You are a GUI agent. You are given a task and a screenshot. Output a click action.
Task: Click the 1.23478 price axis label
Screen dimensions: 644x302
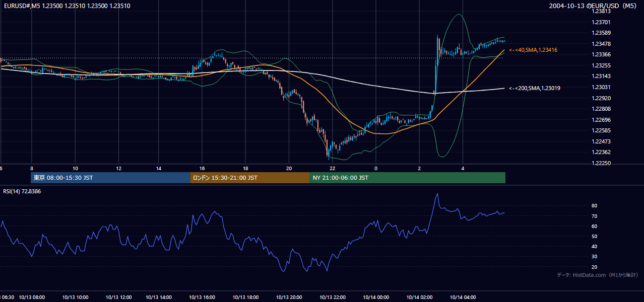601,44
